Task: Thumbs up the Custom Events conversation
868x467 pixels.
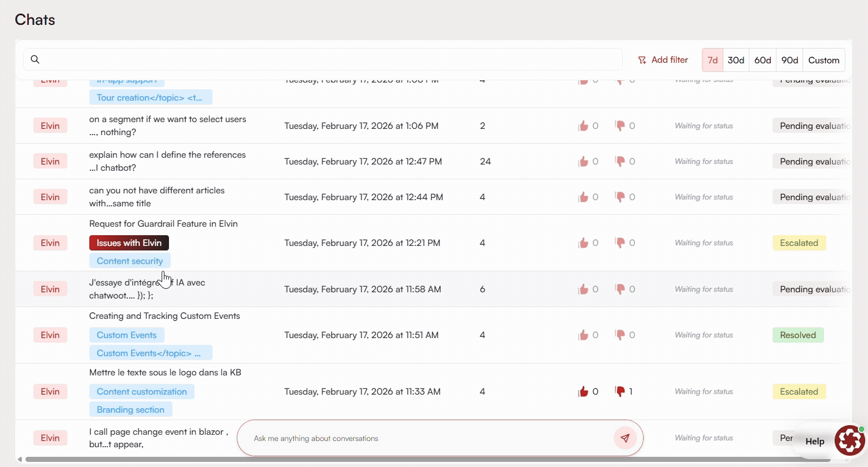Action: pos(583,335)
